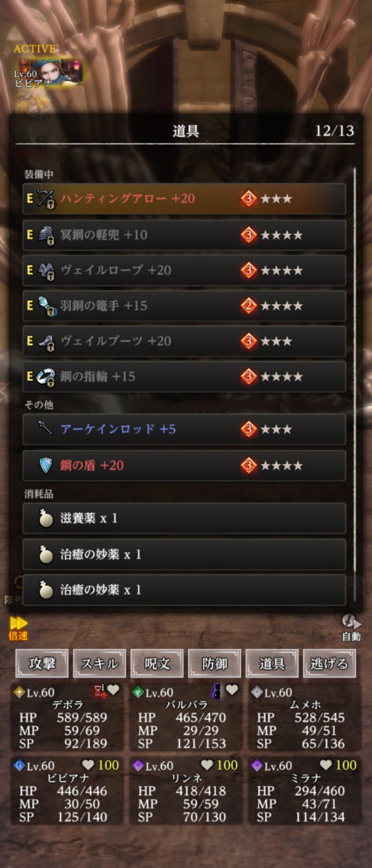Image resolution: width=372 pixels, height=868 pixels.
Task: Click the 攻撃 attack command
Action: 42,663
